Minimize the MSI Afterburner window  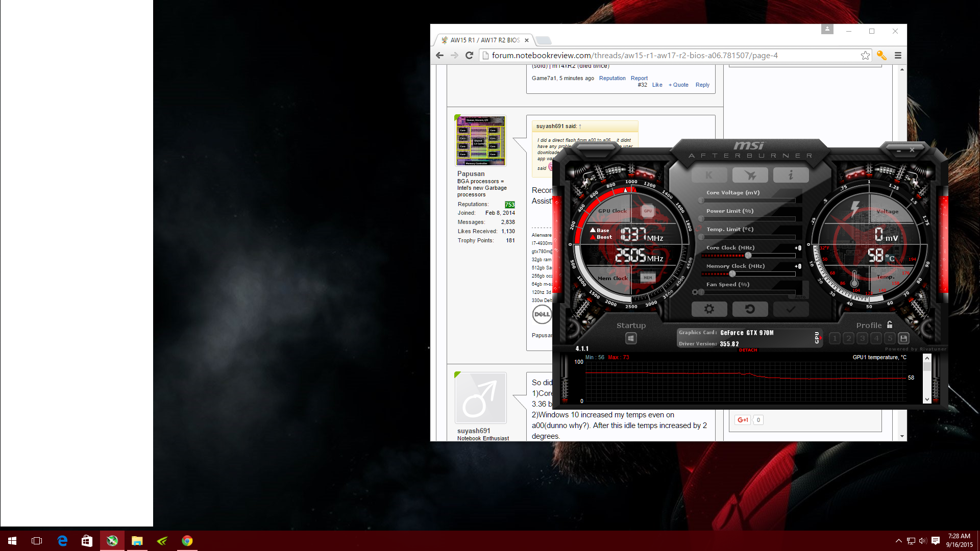(899, 151)
